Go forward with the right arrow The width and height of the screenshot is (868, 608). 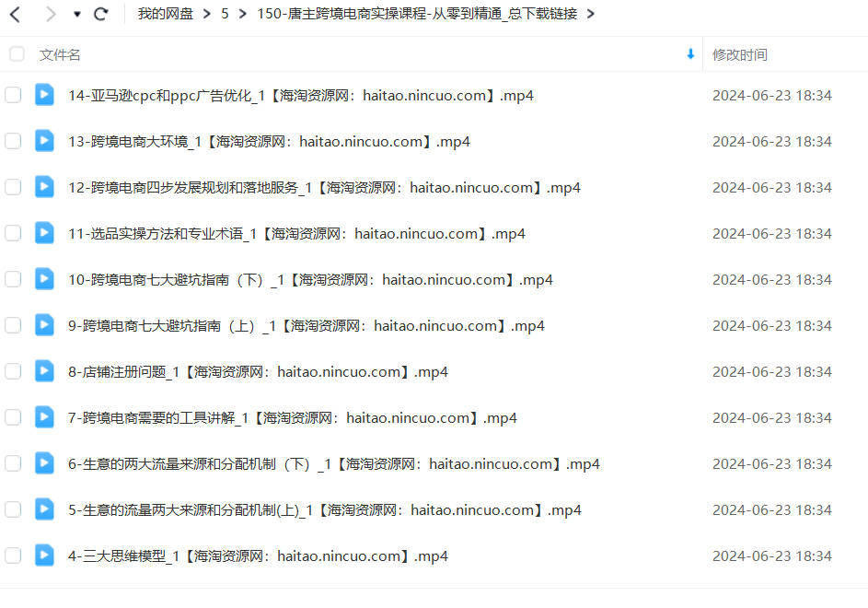tap(51, 14)
